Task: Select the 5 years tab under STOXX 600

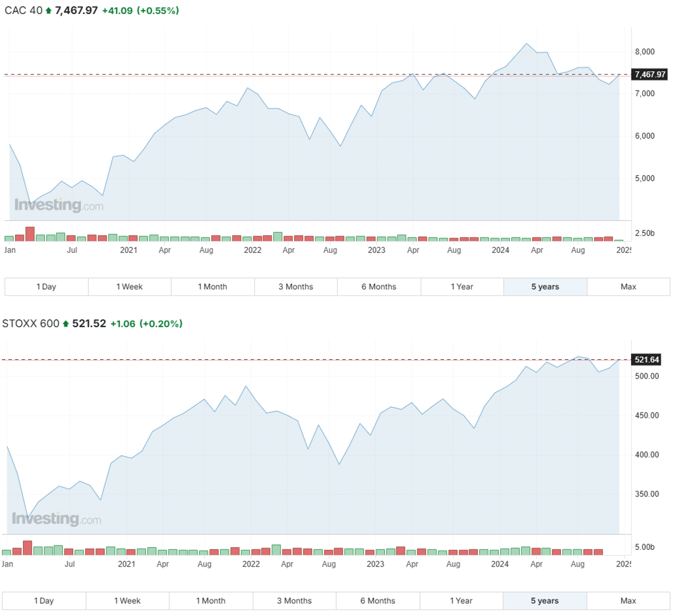Action: point(545,601)
